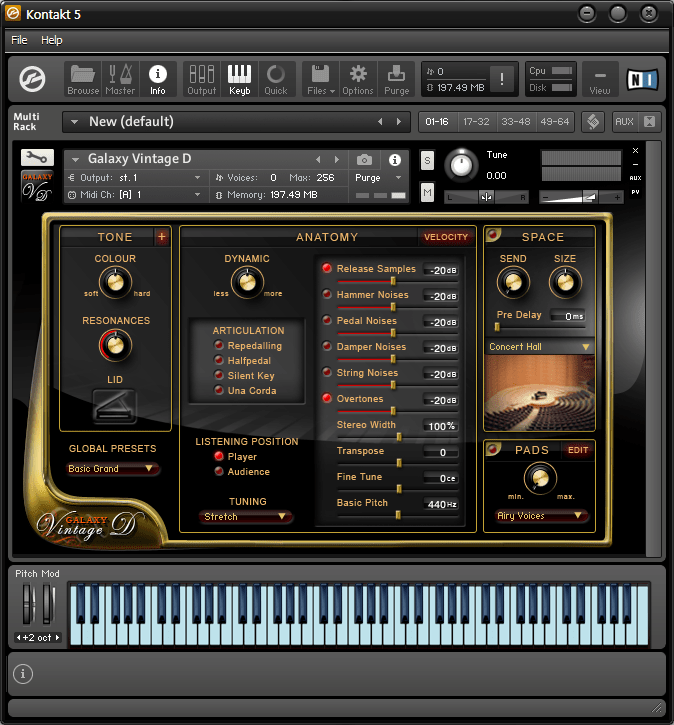Open the wrench instrument edit mode

pyautogui.click(x=37, y=158)
